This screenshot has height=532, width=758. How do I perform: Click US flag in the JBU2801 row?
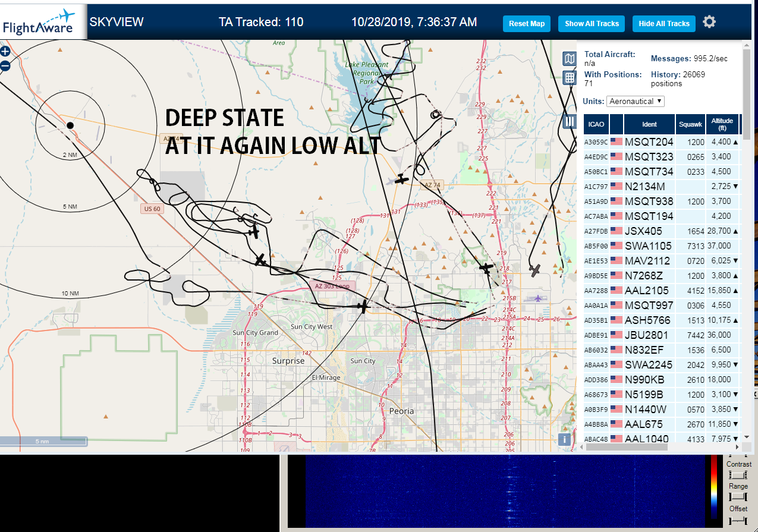(x=616, y=335)
